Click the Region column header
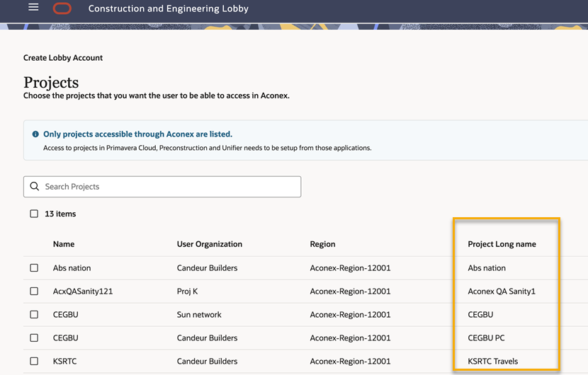Image resolution: width=588 pixels, height=375 pixels. coord(322,244)
